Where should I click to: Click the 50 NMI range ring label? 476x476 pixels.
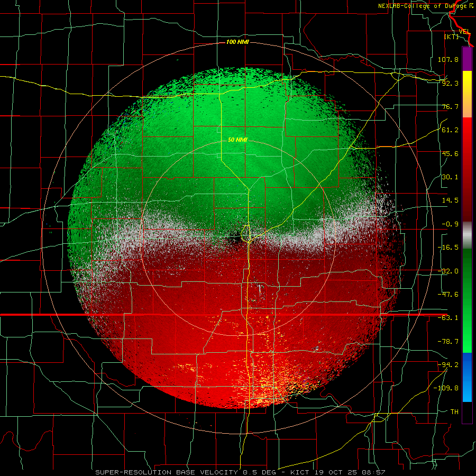237,140
